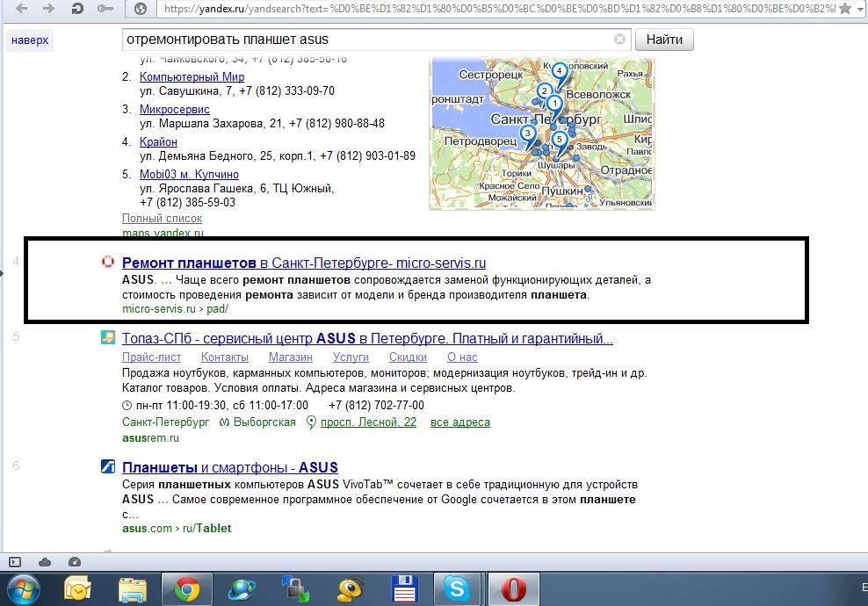The height and width of the screenshot is (606, 868).
Task: Click the site info globe icon in address bar
Action: point(141,8)
